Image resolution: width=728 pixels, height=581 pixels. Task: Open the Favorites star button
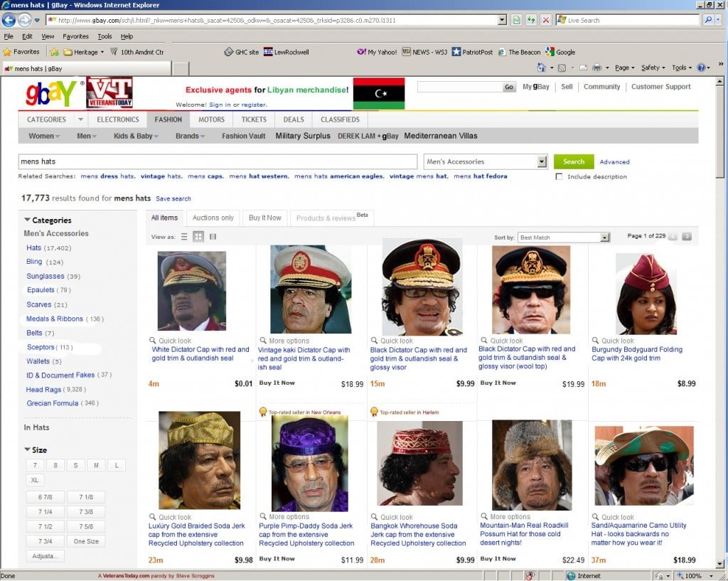21,51
